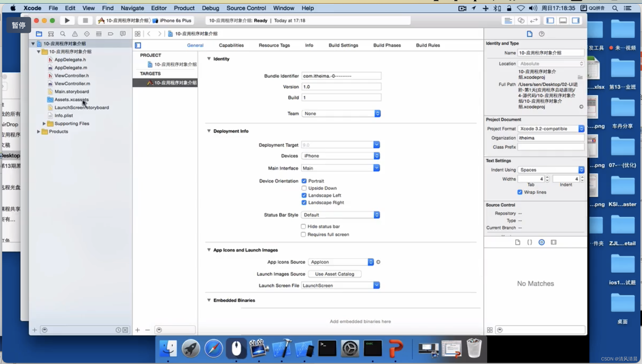The width and height of the screenshot is (642, 364).
Task: Select AppDelegate.m in navigator
Action: 70,67
